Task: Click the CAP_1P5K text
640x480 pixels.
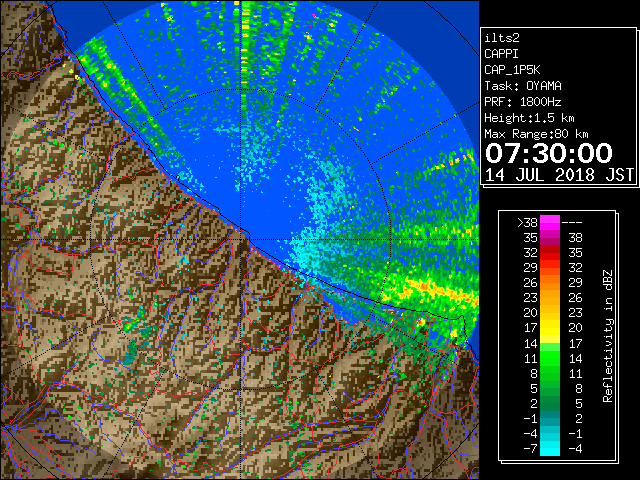Action: coord(512,70)
